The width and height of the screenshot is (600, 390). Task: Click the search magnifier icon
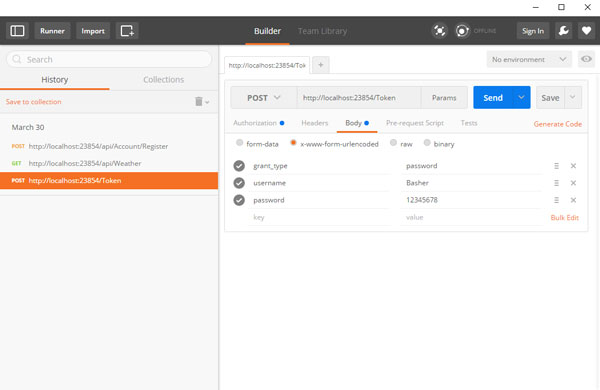tap(16, 59)
